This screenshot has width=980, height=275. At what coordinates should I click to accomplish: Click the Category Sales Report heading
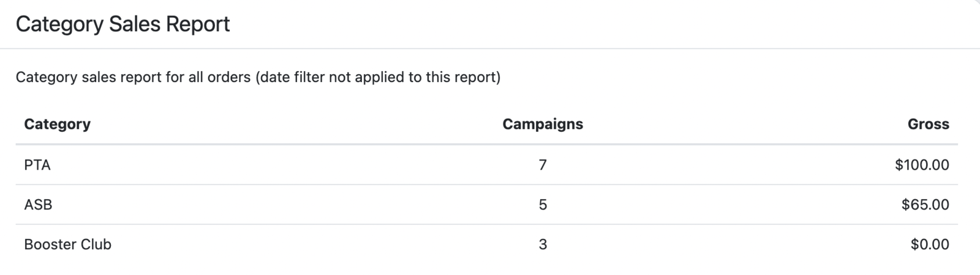(123, 24)
